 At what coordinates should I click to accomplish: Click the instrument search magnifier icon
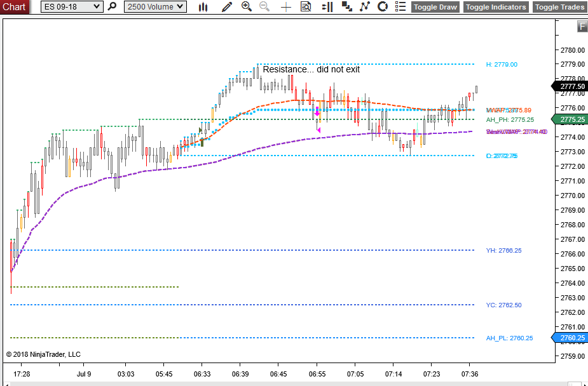(x=112, y=6)
